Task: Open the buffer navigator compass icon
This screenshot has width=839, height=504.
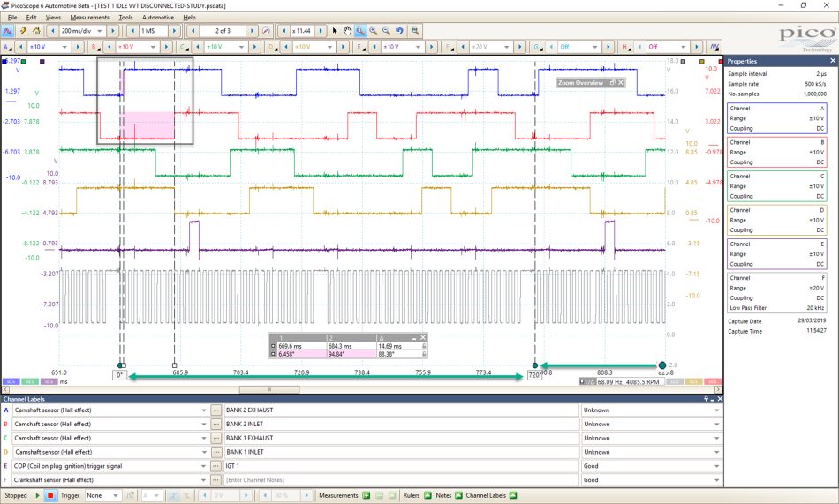Action: 266,31
